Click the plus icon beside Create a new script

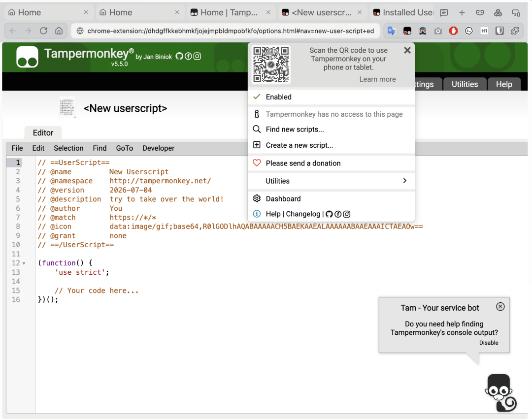coord(257,145)
